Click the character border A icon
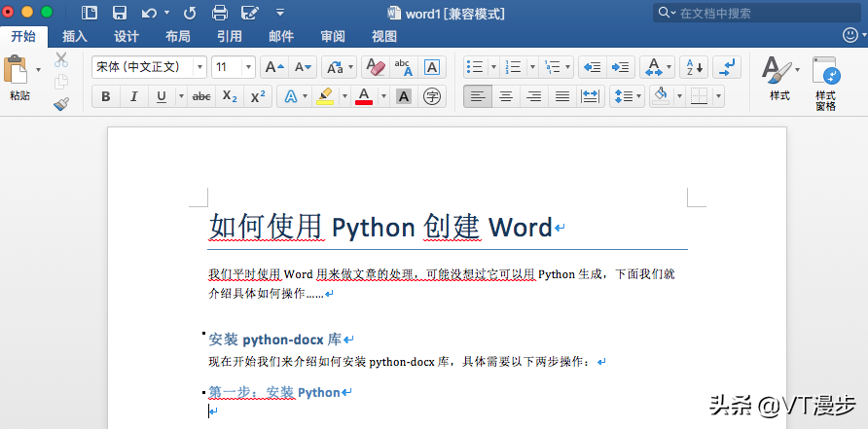 tap(432, 67)
